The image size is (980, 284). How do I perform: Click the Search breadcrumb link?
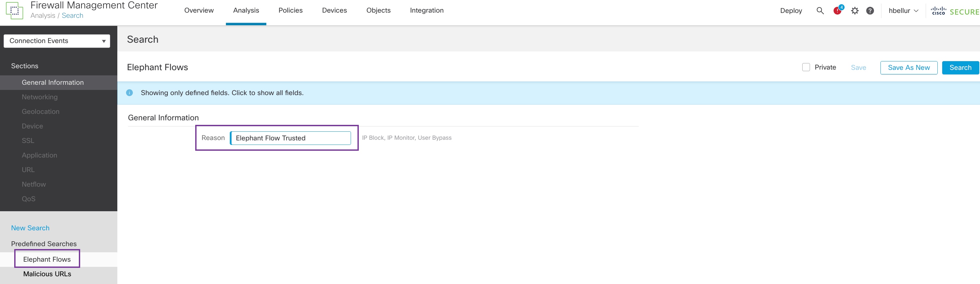(72, 16)
